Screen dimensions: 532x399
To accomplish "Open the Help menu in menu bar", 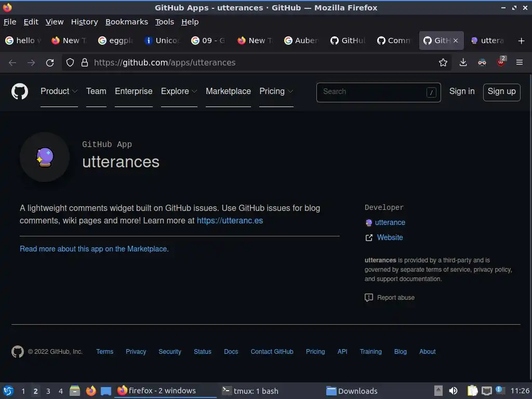I will pos(190,22).
